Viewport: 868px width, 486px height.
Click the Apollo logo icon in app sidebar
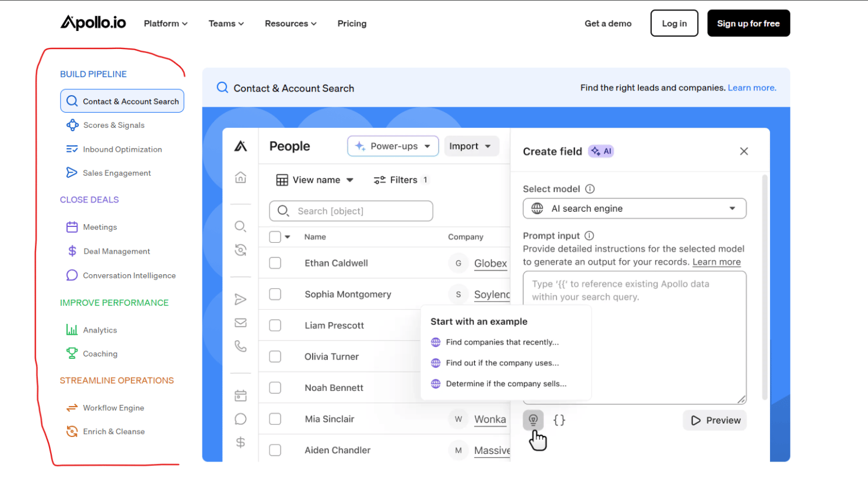pyautogui.click(x=240, y=146)
